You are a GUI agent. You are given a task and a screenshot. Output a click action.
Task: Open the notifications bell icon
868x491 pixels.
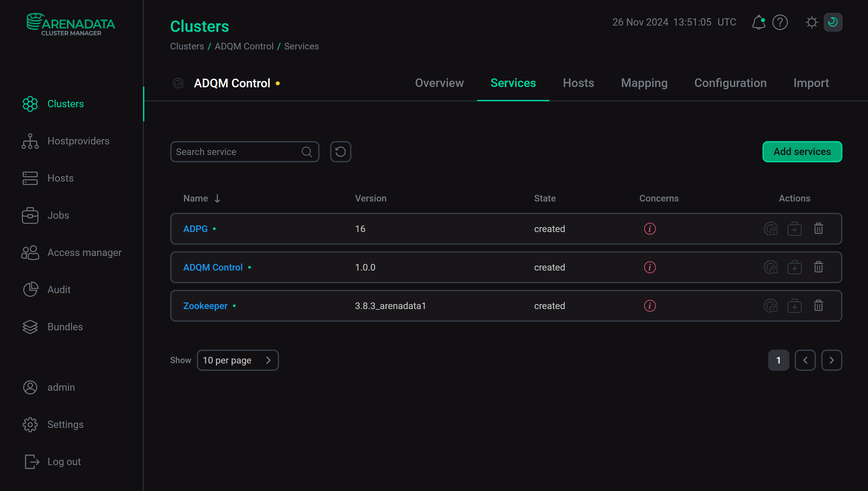[758, 22]
